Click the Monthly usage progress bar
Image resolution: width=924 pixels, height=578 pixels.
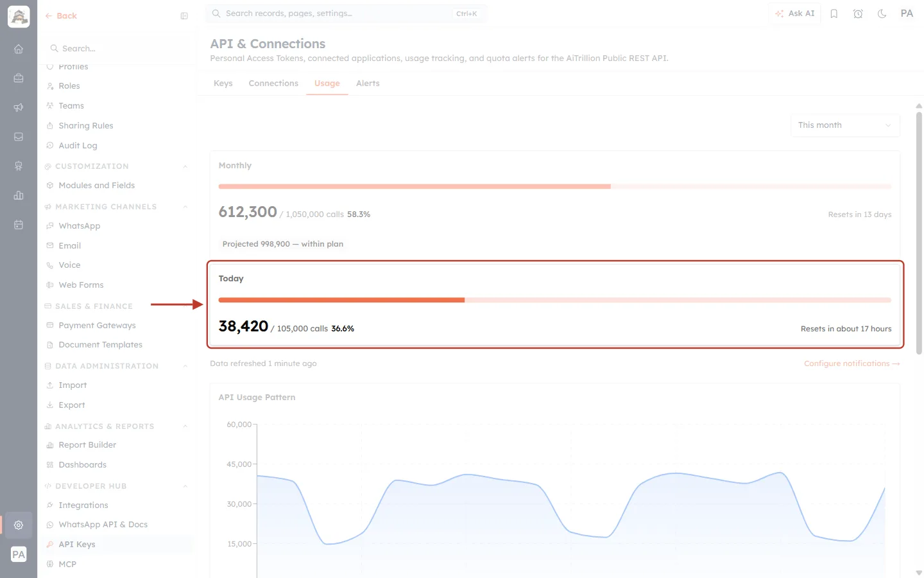click(555, 186)
